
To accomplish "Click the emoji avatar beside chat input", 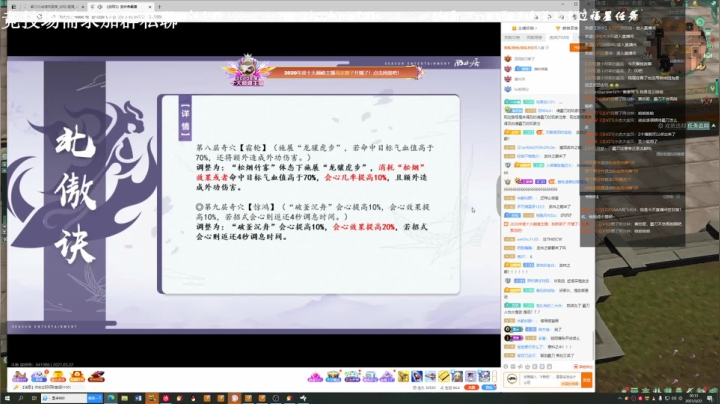I will tap(512, 380).
